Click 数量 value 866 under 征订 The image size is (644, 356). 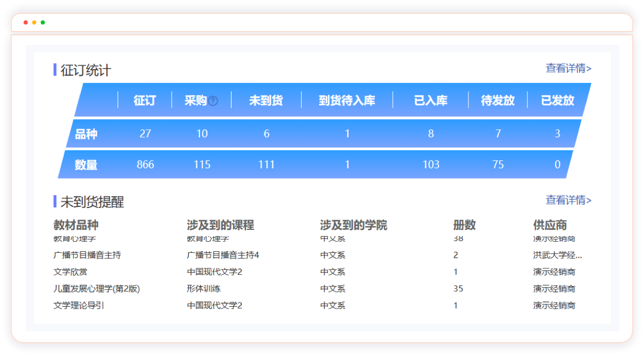145,165
